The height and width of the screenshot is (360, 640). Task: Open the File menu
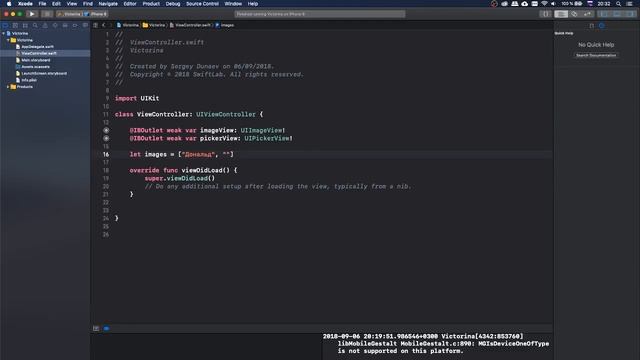coord(42,4)
